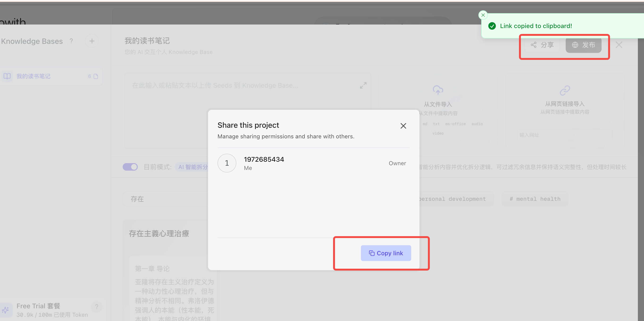
Task: Click the owner avatar circle numbered 1
Action: [x=227, y=163]
